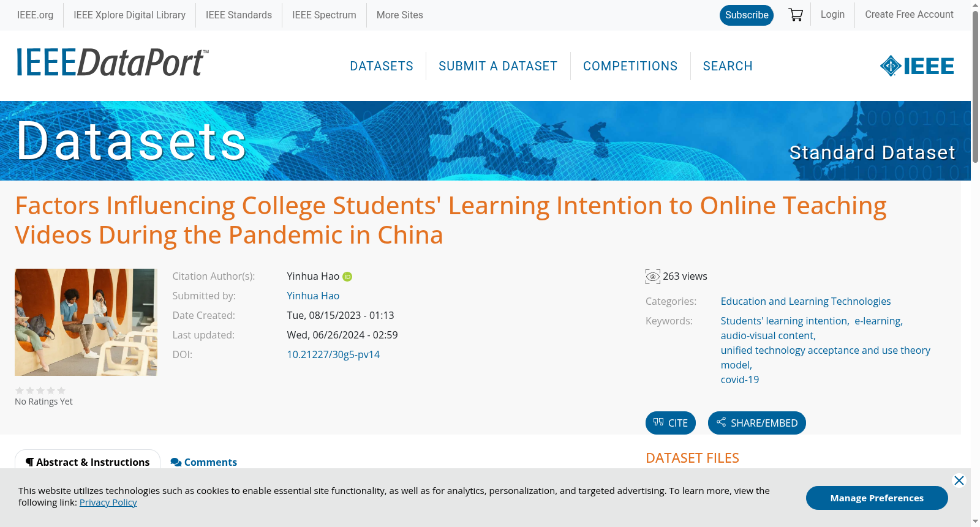Click the dataset thumbnail image
The width and height of the screenshot is (980, 527).
click(x=86, y=322)
